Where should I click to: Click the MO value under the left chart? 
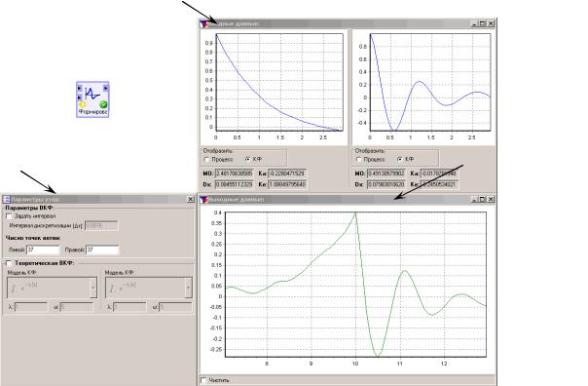tap(234, 174)
